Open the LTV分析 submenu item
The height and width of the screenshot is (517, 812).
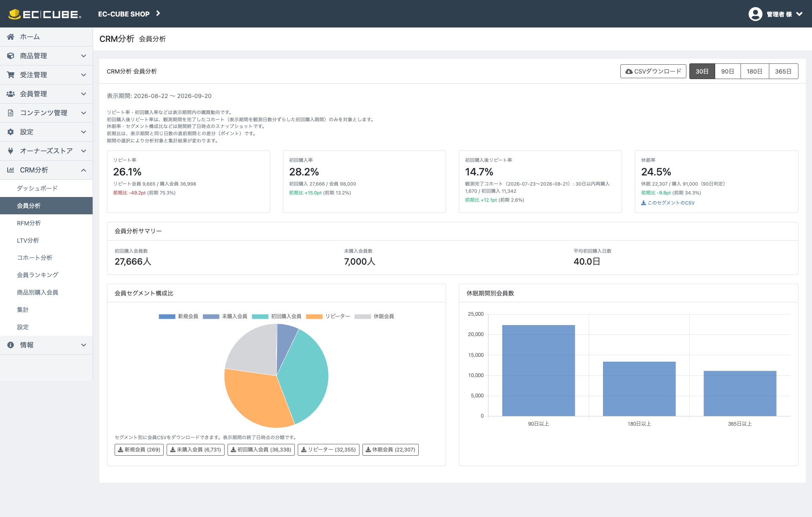point(47,241)
